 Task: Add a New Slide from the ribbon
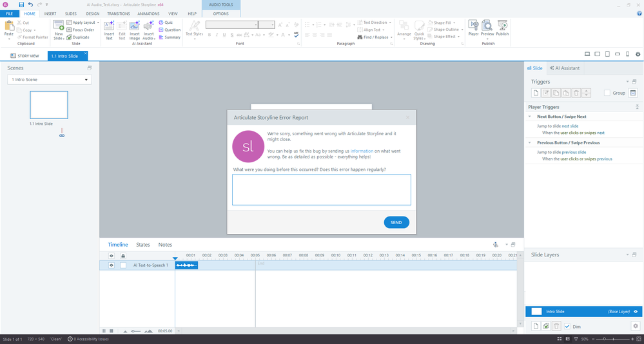pyautogui.click(x=59, y=30)
